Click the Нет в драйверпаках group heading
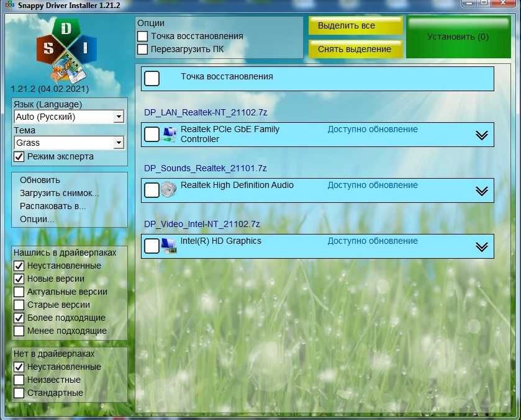 coord(54,354)
